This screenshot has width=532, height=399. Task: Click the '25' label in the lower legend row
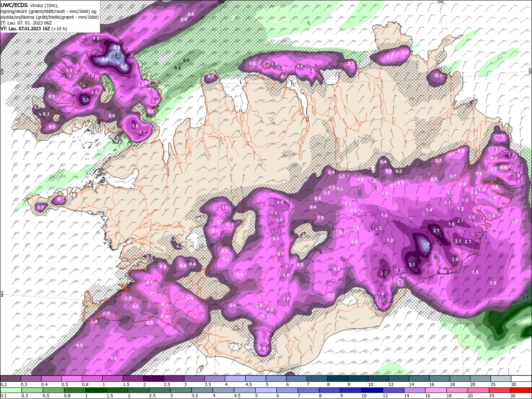pyautogui.click(x=492, y=396)
